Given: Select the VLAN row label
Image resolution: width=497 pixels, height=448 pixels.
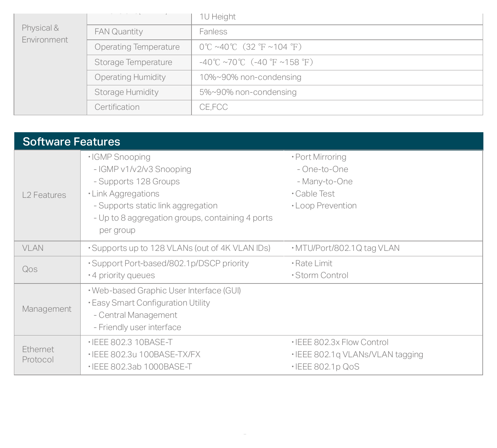Looking at the screenshot, I should pos(33,248).
